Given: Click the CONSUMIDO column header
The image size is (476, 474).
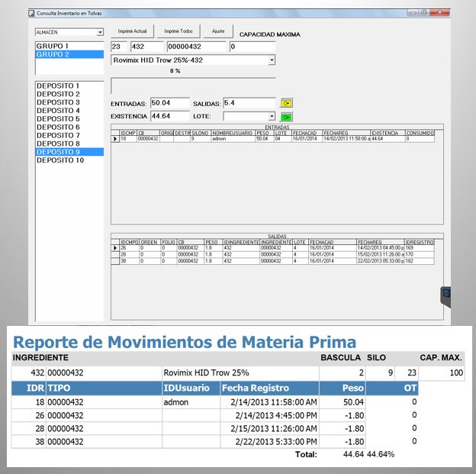Looking at the screenshot, I should [x=420, y=133].
